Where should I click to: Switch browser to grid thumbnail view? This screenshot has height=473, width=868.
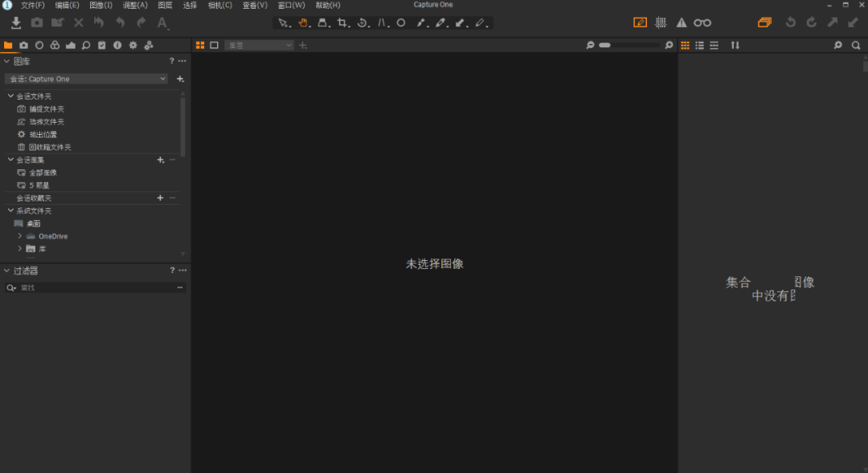click(x=685, y=45)
